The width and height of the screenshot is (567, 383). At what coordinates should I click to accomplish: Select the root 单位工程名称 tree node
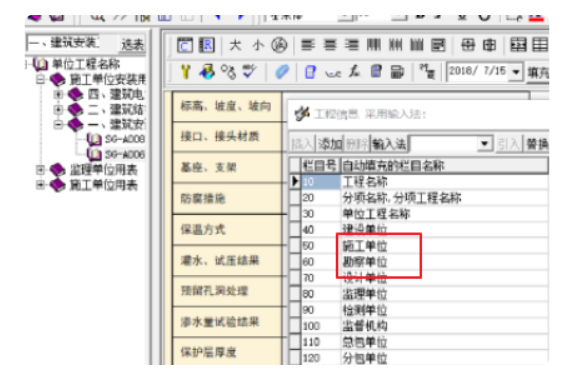pos(86,64)
